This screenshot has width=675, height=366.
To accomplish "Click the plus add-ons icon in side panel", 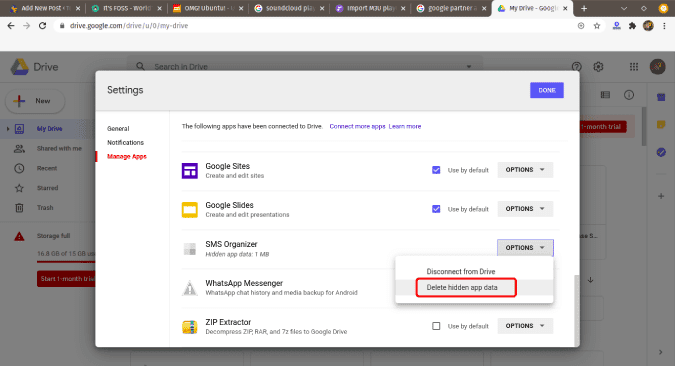I will 661,196.
